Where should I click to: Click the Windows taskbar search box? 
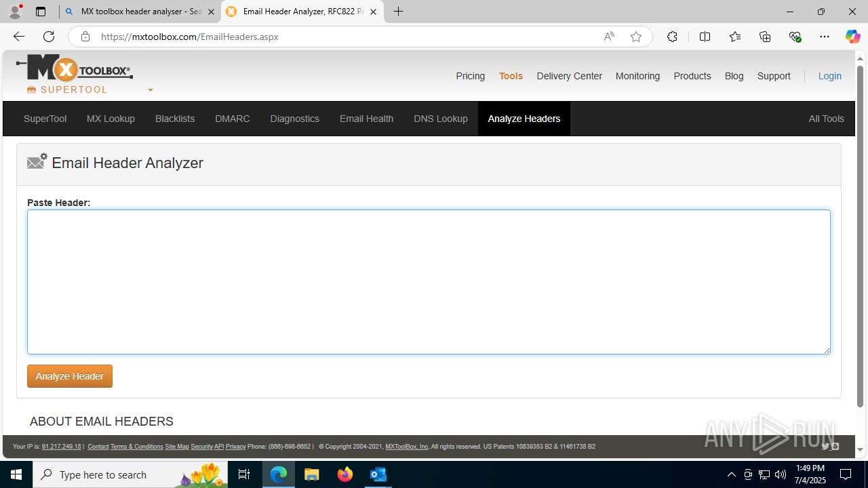click(x=129, y=474)
